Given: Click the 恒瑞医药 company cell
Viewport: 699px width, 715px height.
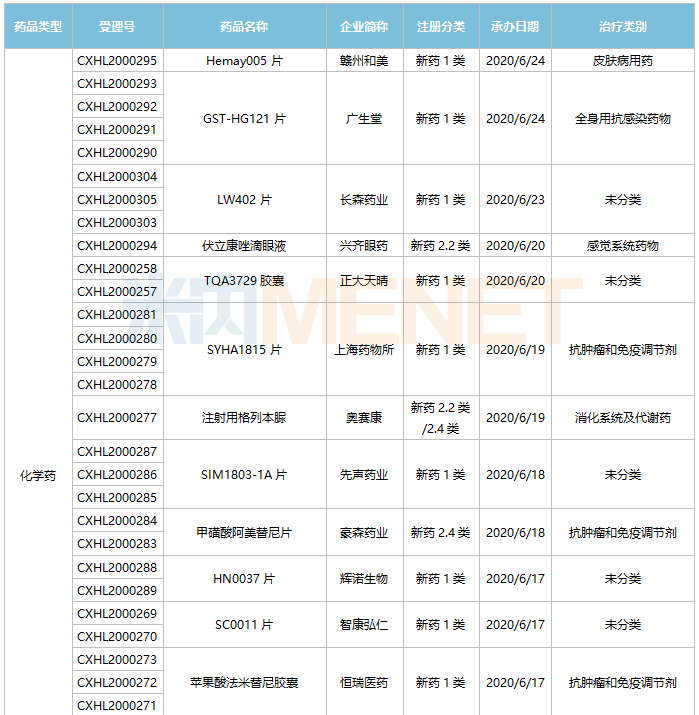Looking at the screenshot, I should (364, 683).
